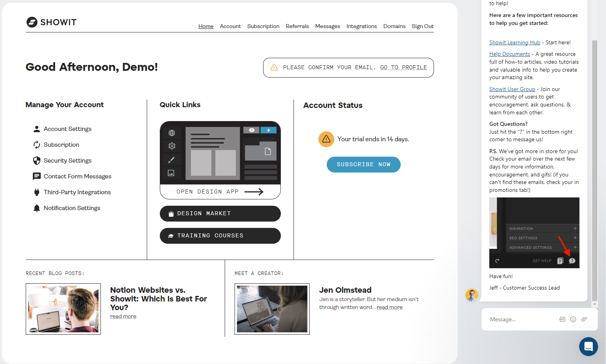Click the graduation cap icon on Training Courses
606x364 pixels.
click(x=171, y=236)
